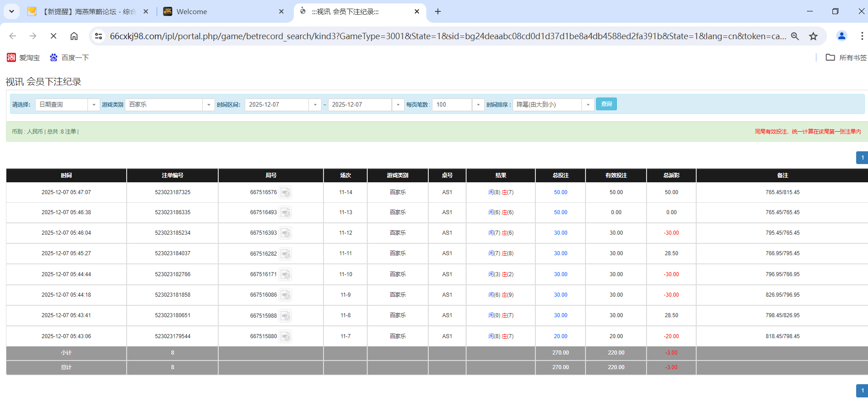Open video replay for round 667516576
Viewport: 868px width, 417px height.
coord(286,192)
